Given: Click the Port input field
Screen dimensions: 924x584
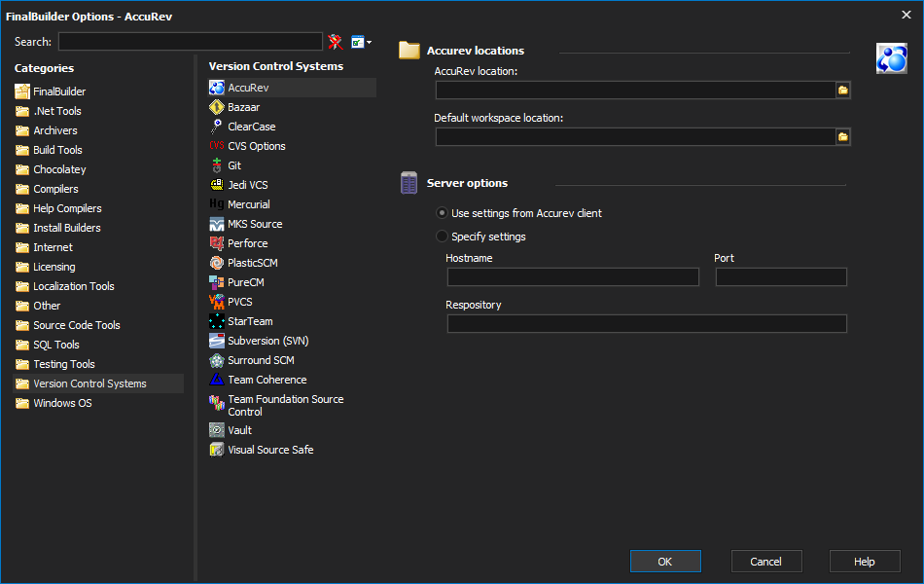Looking at the screenshot, I should [781, 276].
